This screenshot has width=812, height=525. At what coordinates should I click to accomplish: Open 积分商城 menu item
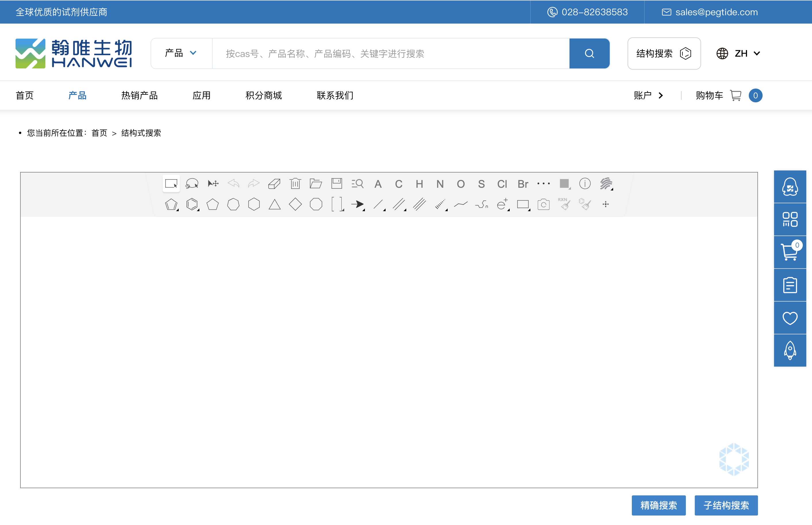tap(264, 95)
